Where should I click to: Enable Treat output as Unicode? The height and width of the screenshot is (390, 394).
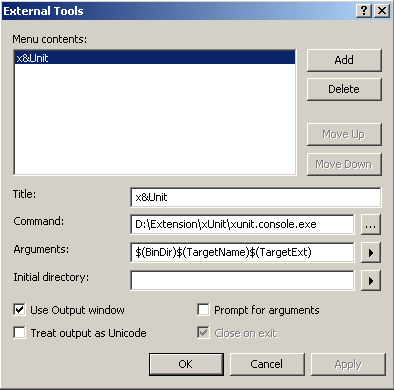point(19,333)
